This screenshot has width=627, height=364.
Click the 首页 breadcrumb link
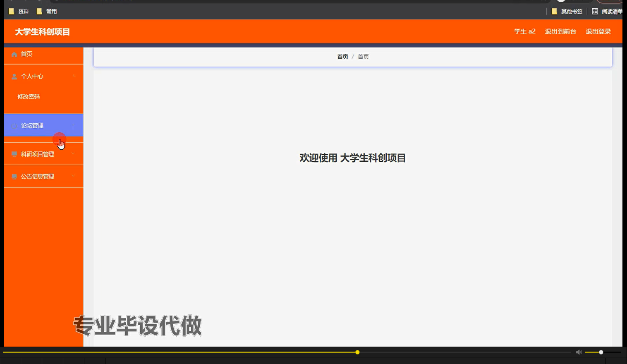click(342, 56)
